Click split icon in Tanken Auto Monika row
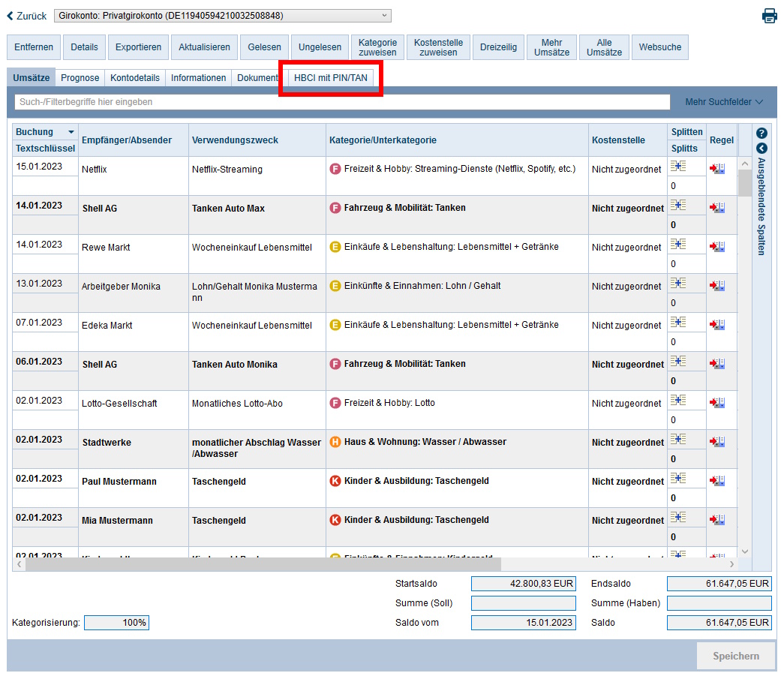Screen dimensions: 784x676 [x=678, y=361]
